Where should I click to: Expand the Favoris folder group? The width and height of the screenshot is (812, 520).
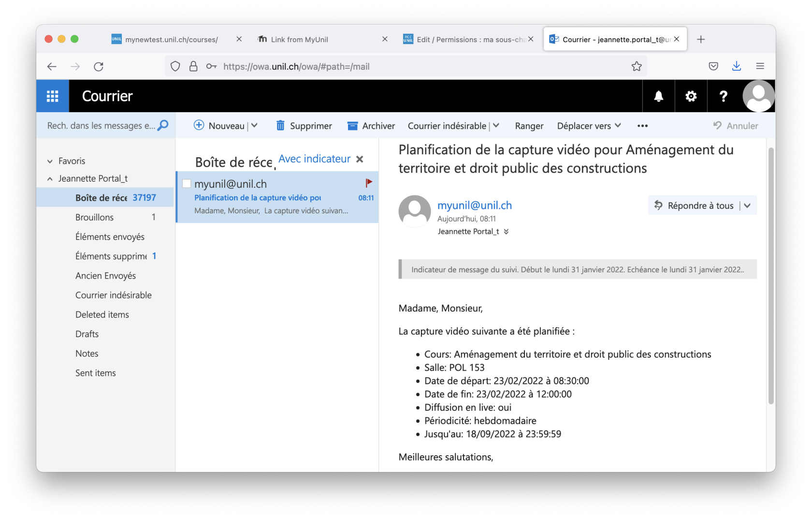pos(50,161)
